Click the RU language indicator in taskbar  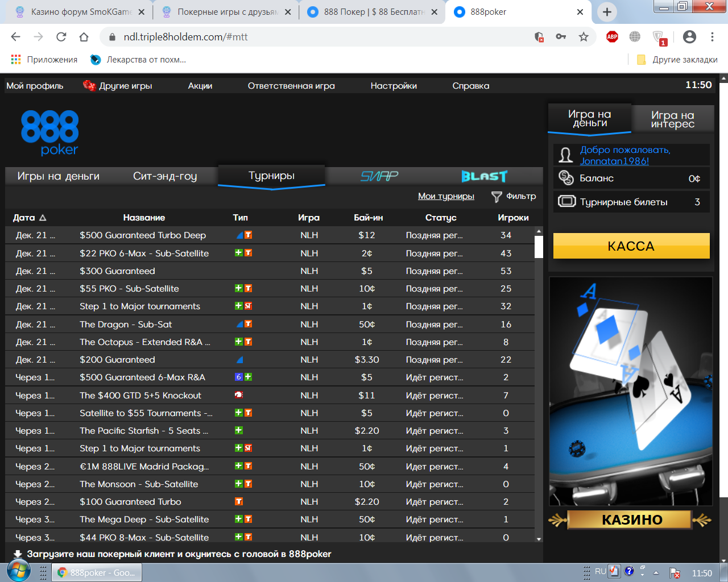600,572
